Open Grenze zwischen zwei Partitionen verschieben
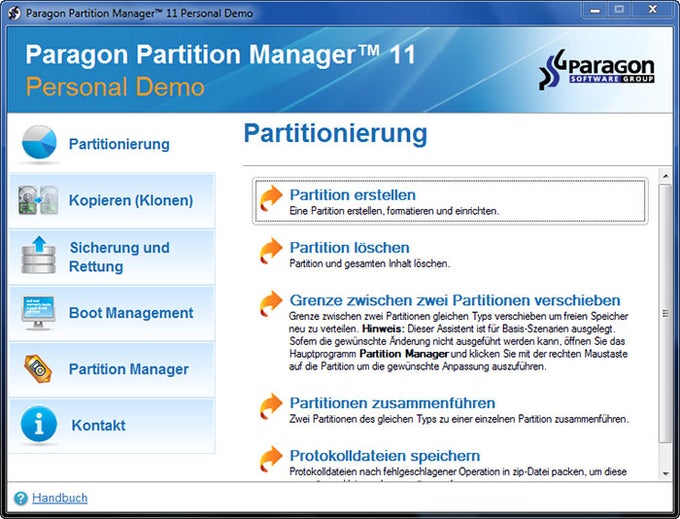Image resolution: width=680 pixels, height=519 pixels. coord(455,300)
